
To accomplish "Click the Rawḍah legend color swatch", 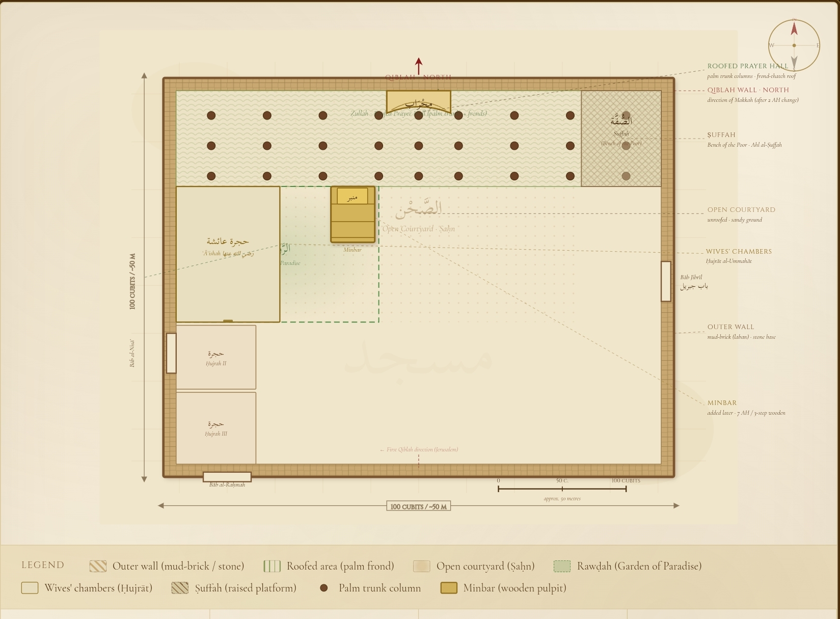I will [562, 566].
